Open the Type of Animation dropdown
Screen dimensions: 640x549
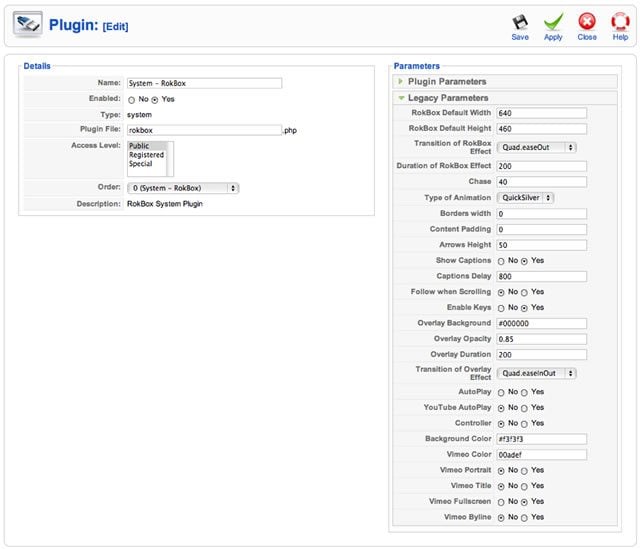[526, 198]
